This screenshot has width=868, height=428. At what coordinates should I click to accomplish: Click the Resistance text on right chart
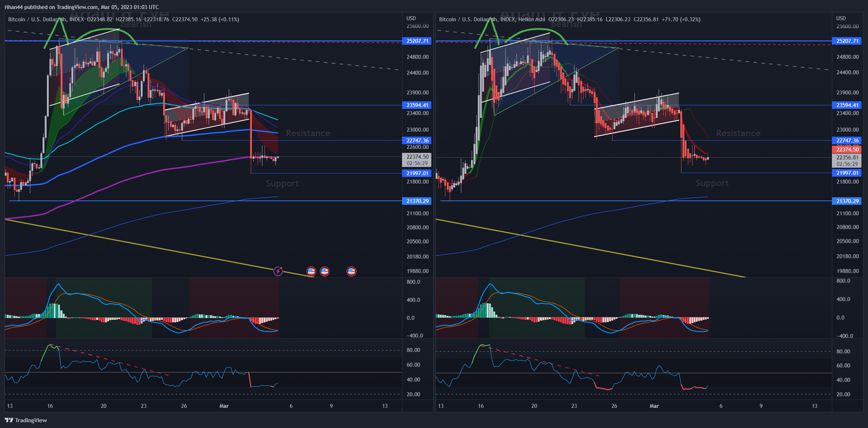(738, 133)
